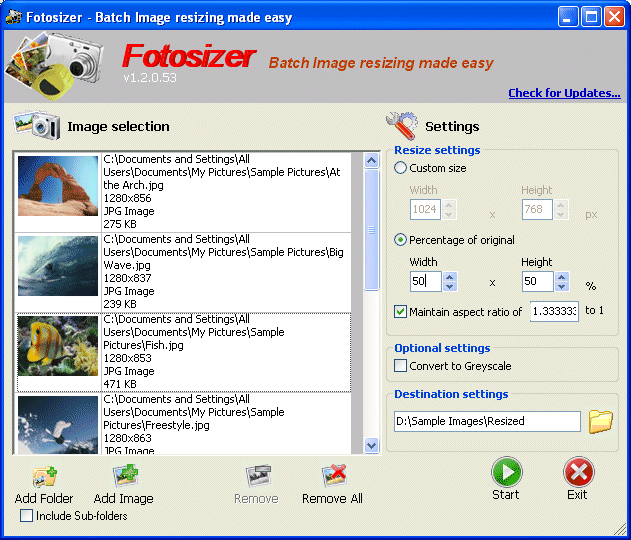Click the disabled custom Width down arrow
The height and width of the screenshot is (540, 631).
coord(450,214)
